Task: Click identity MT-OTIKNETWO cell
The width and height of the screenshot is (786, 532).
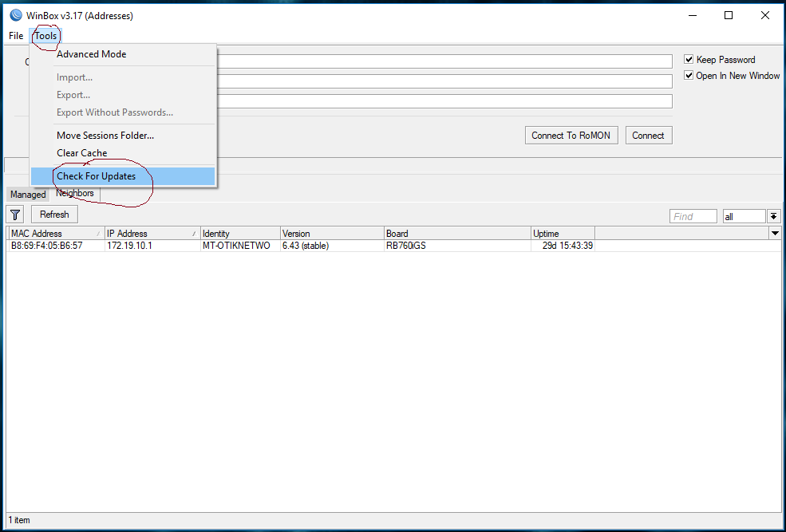Action: (240, 246)
